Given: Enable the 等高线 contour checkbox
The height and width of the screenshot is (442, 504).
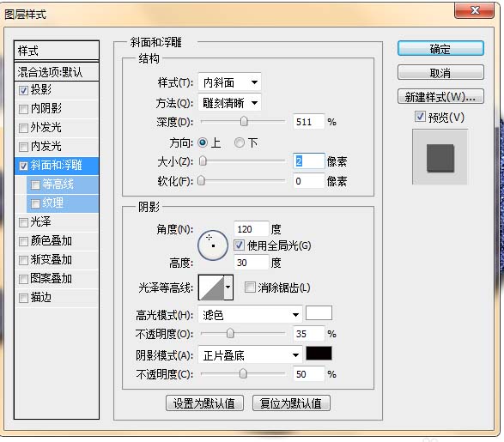Looking at the screenshot, I should [x=35, y=185].
